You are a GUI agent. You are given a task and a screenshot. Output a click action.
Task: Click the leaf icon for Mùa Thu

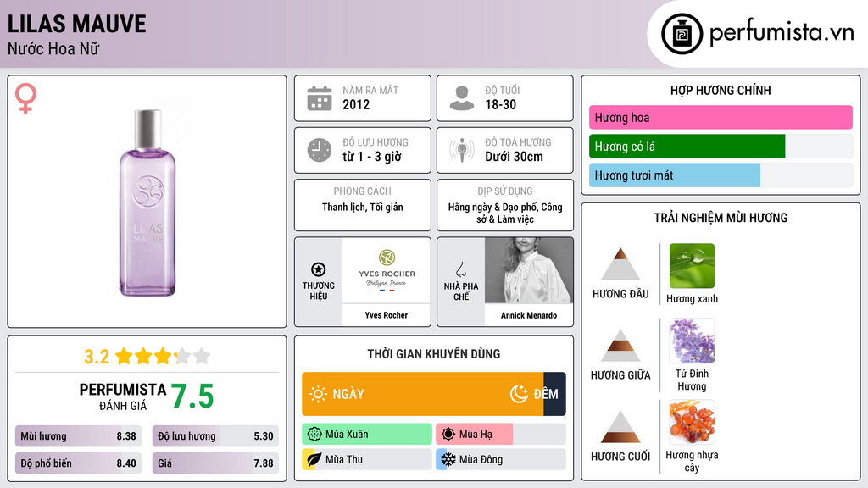pos(314,459)
